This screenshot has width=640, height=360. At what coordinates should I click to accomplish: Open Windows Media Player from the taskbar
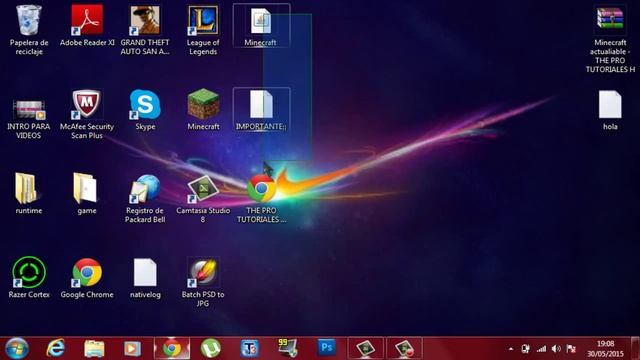132,349
